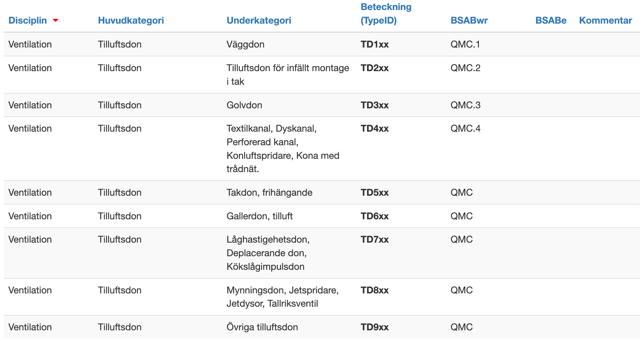644x343 pixels.
Task: Sort by Kommentar column header
Action: [x=605, y=20]
